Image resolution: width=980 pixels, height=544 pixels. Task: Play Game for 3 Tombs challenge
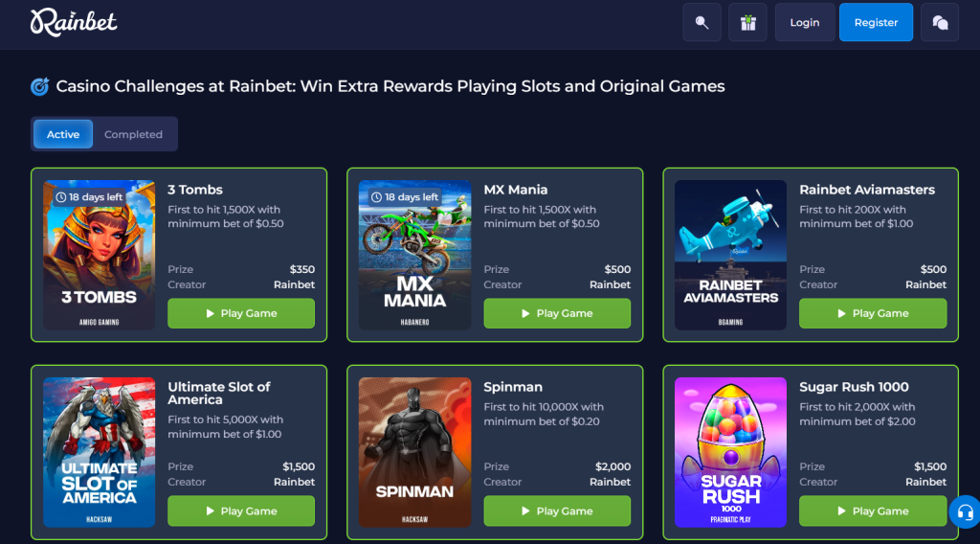pyautogui.click(x=241, y=313)
